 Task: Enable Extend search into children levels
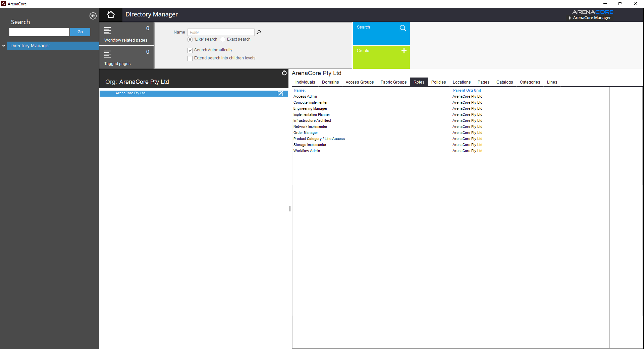tap(190, 58)
